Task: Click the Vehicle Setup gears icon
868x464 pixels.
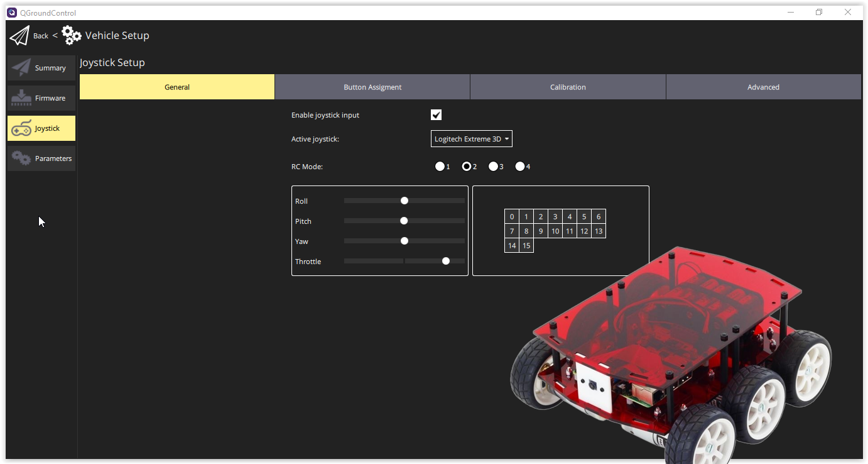Action: pos(70,35)
